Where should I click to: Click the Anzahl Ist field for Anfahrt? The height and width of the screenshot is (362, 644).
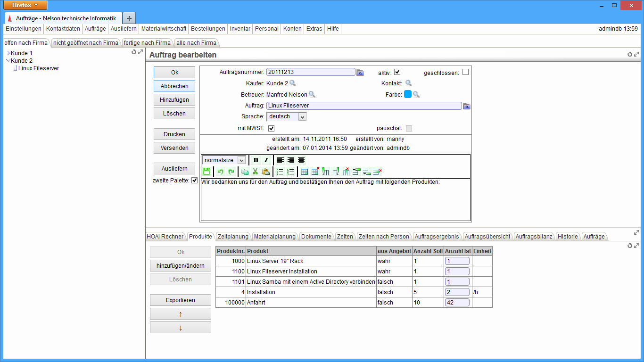pyautogui.click(x=456, y=303)
